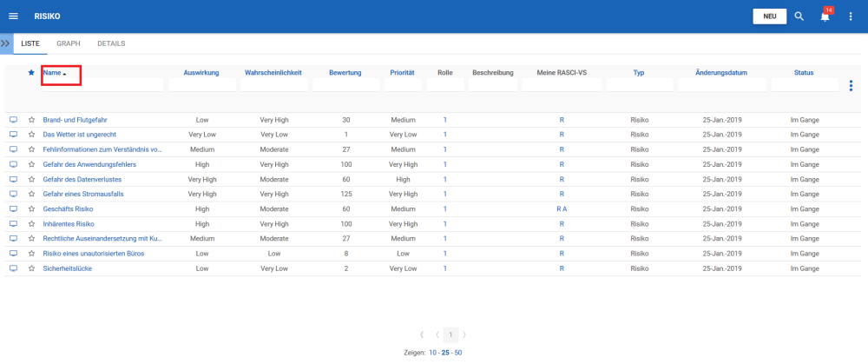Open monitor icon for Fehlinformationen row
Viewport: 868px width, 364px height.
pos(14,149)
